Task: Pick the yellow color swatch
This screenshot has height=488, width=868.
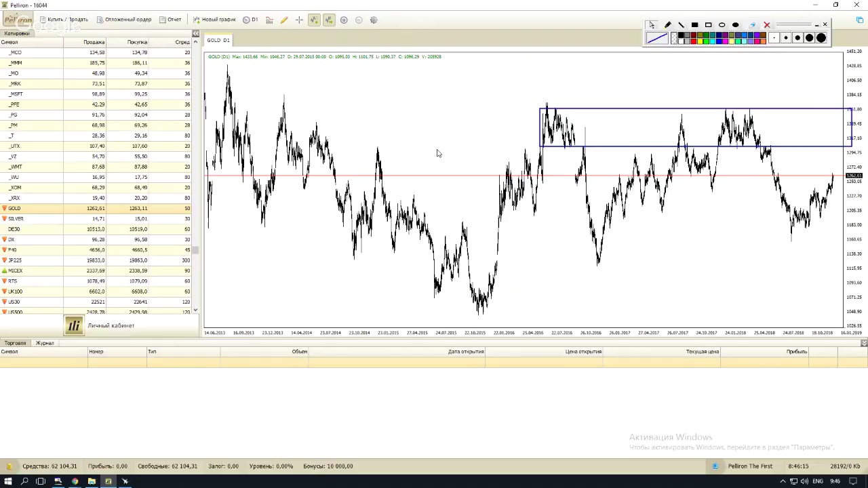Action: (x=701, y=41)
